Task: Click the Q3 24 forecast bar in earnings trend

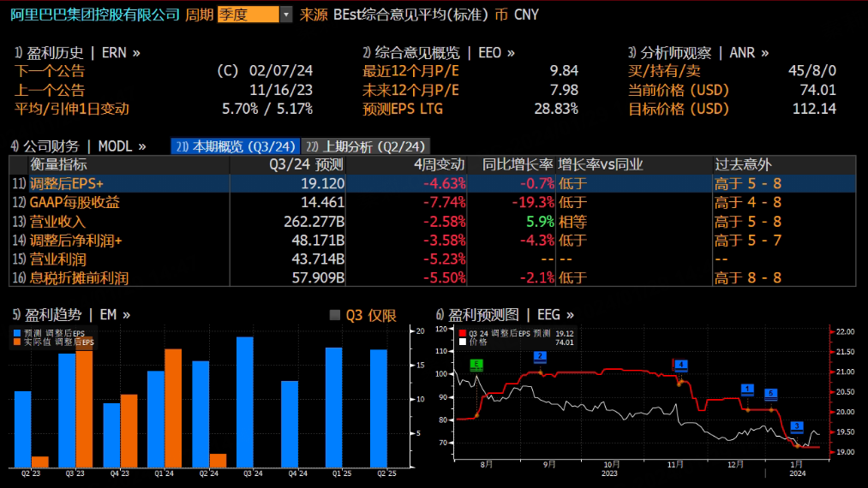Action: pos(245,402)
